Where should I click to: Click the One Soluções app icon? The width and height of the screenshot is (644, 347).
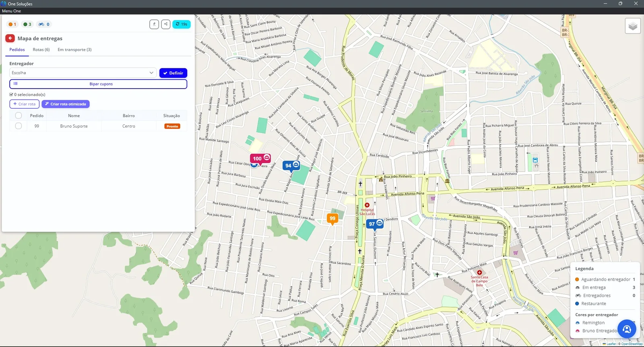point(4,4)
